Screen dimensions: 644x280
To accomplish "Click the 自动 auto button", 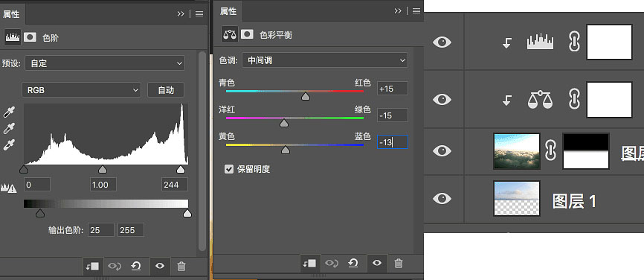I will click(x=166, y=90).
